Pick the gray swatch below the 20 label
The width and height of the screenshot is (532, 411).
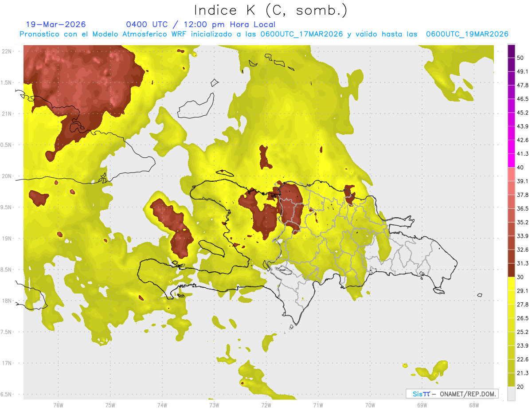click(511, 393)
